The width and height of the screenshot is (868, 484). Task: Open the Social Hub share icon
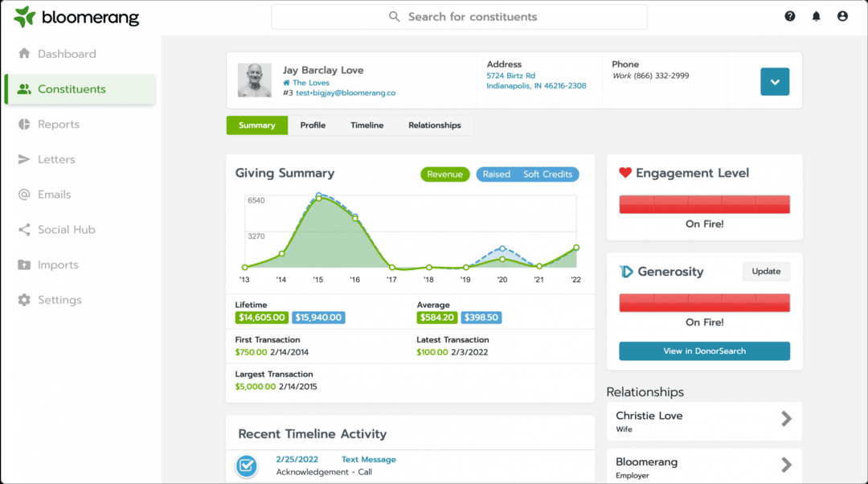click(x=24, y=230)
